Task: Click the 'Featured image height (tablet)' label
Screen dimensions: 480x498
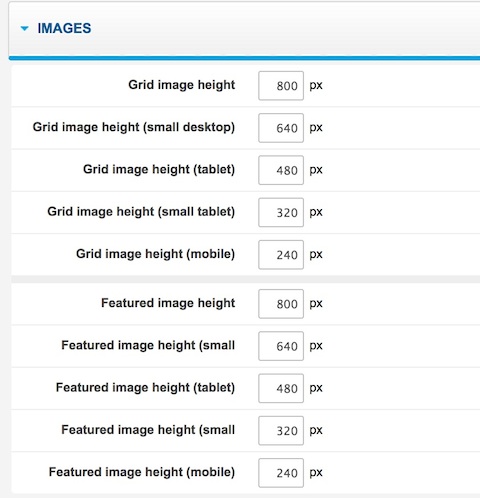Action: [145, 388]
